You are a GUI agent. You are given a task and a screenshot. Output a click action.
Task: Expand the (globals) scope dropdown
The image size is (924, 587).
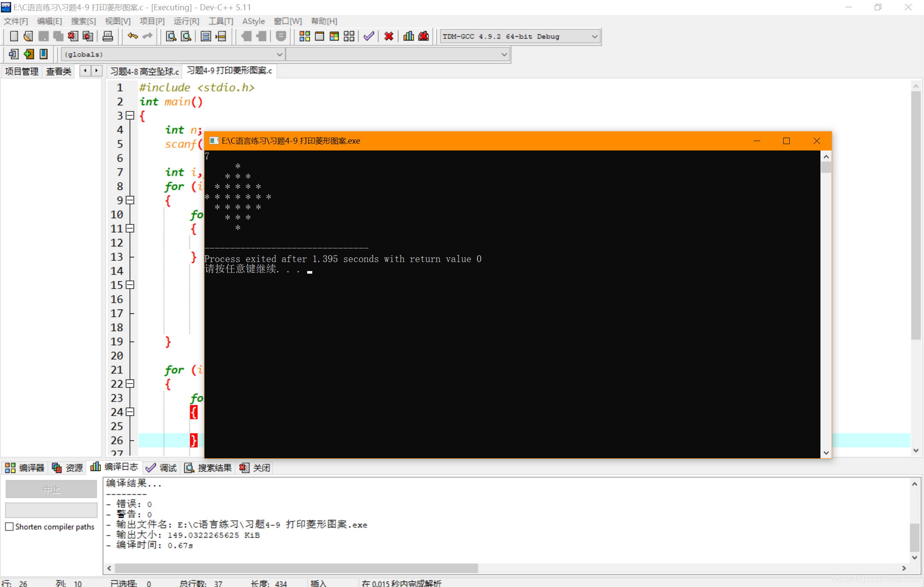coord(279,54)
